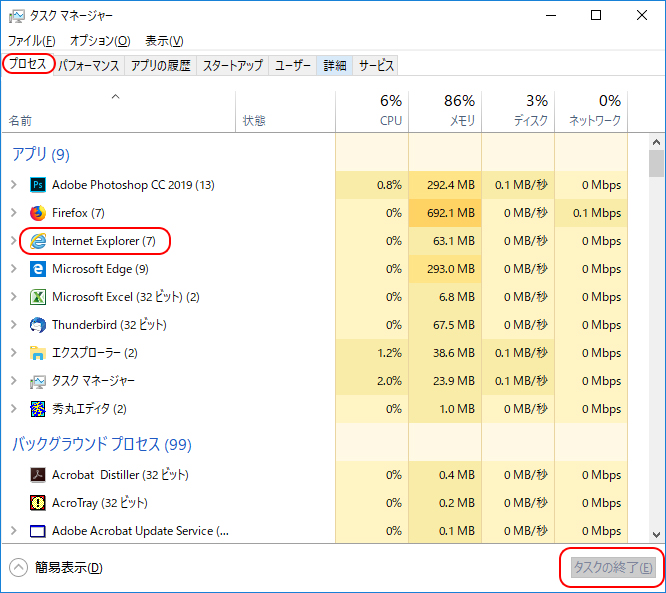
Task: Select the Firefox icon in process list
Action: pos(38,213)
